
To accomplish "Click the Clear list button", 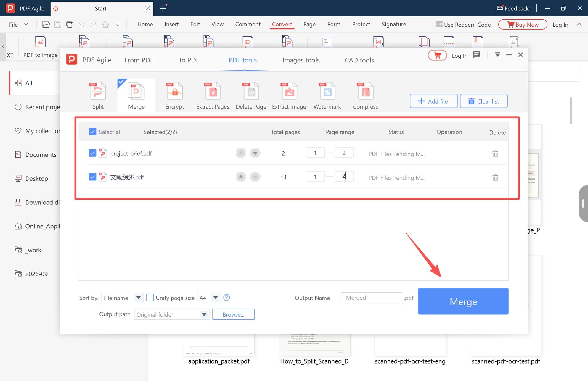I will (484, 101).
